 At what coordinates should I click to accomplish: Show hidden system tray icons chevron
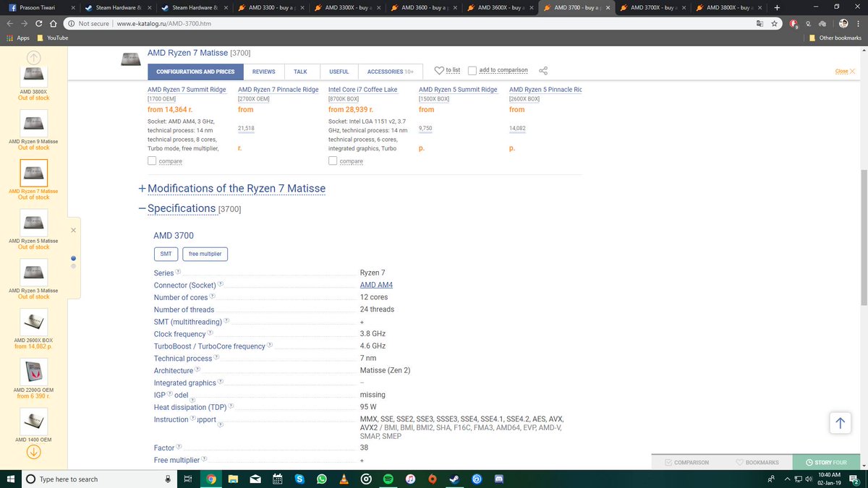[788, 479]
